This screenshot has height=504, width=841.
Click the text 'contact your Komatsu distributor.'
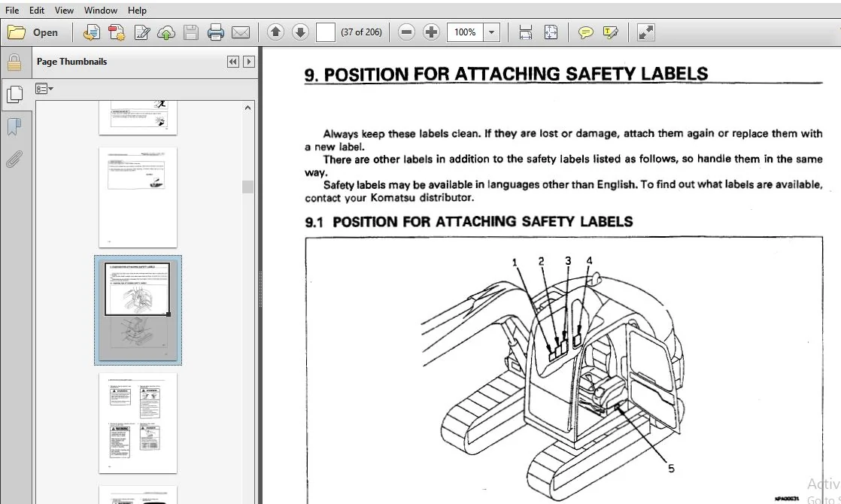coord(390,198)
